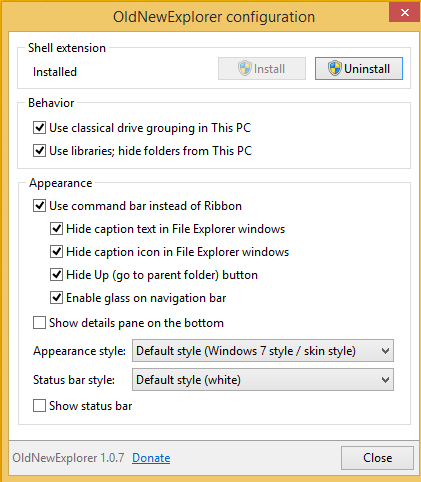The width and height of the screenshot is (421, 482).
Task: Click the Uninstall button
Action: 359,69
